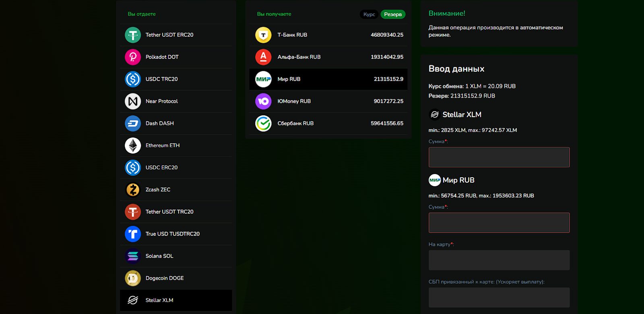This screenshot has height=314, width=644.
Task: Pick the Dogecoin DOGE icon
Action: [x=133, y=278]
